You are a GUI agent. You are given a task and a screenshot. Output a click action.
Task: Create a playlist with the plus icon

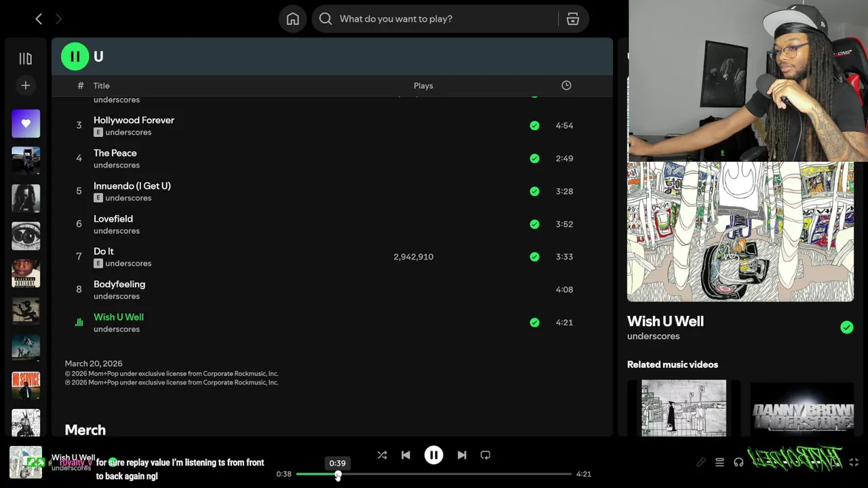[x=26, y=85]
